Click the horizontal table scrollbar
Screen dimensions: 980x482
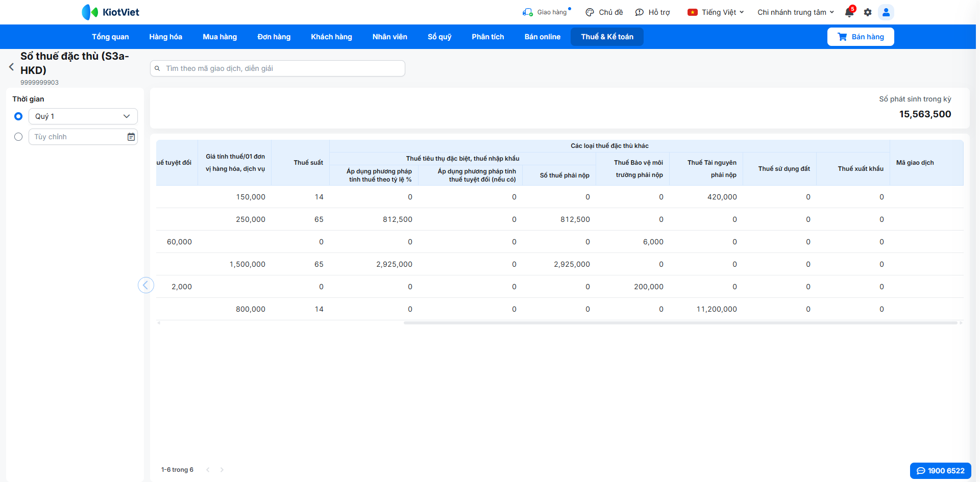pos(680,323)
